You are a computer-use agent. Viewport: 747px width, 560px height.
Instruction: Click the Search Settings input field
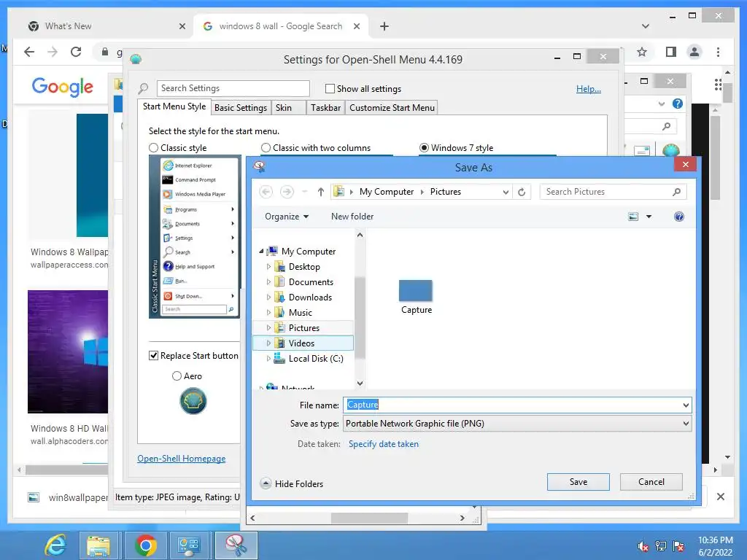point(233,88)
